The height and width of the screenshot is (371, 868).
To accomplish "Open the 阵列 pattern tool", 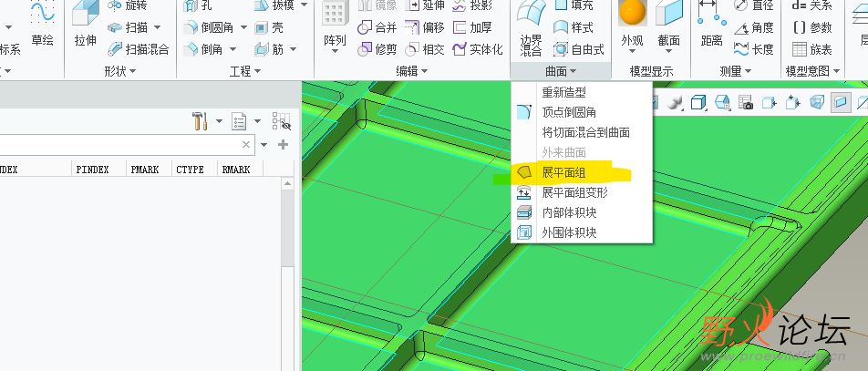I will click(x=335, y=27).
